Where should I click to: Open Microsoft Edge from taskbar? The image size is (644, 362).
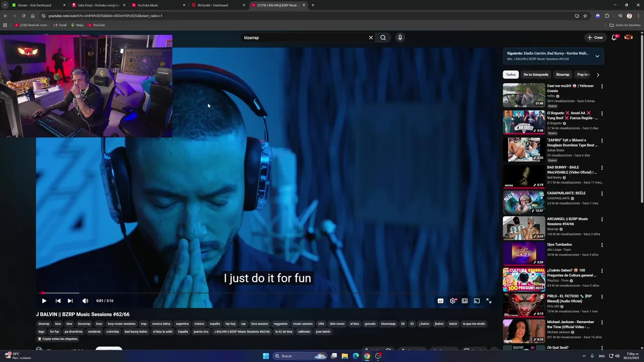pyautogui.click(x=356, y=356)
